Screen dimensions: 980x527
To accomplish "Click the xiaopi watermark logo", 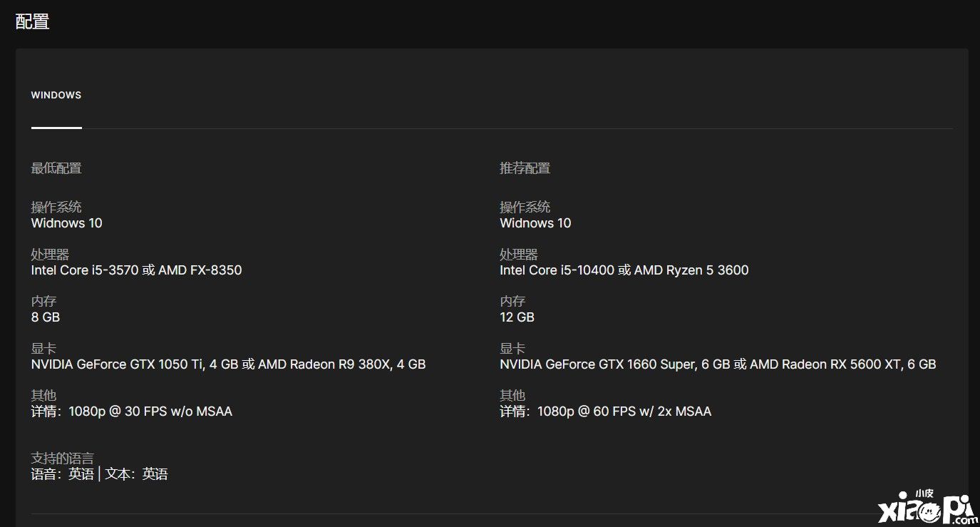I will coord(925,508).
